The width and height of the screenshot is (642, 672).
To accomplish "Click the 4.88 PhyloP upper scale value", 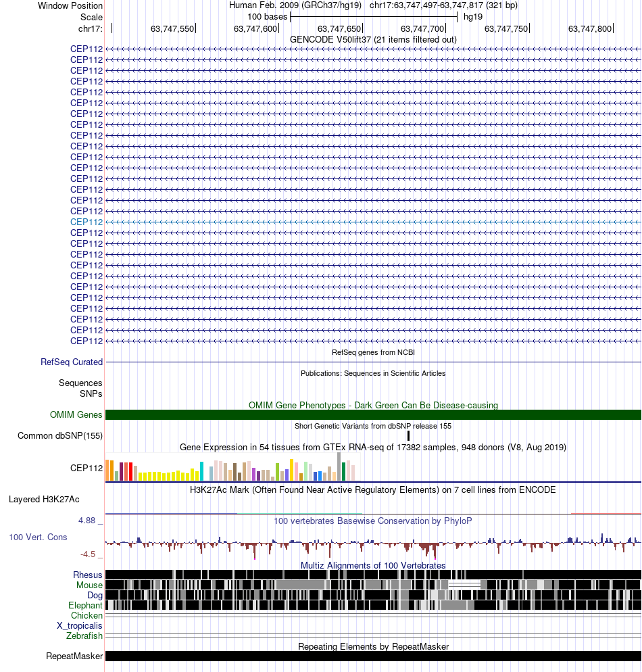I will tap(87, 521).
